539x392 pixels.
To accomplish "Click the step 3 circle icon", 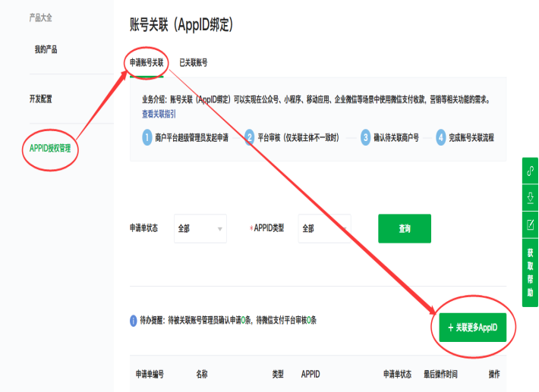I will pos(366,137).
